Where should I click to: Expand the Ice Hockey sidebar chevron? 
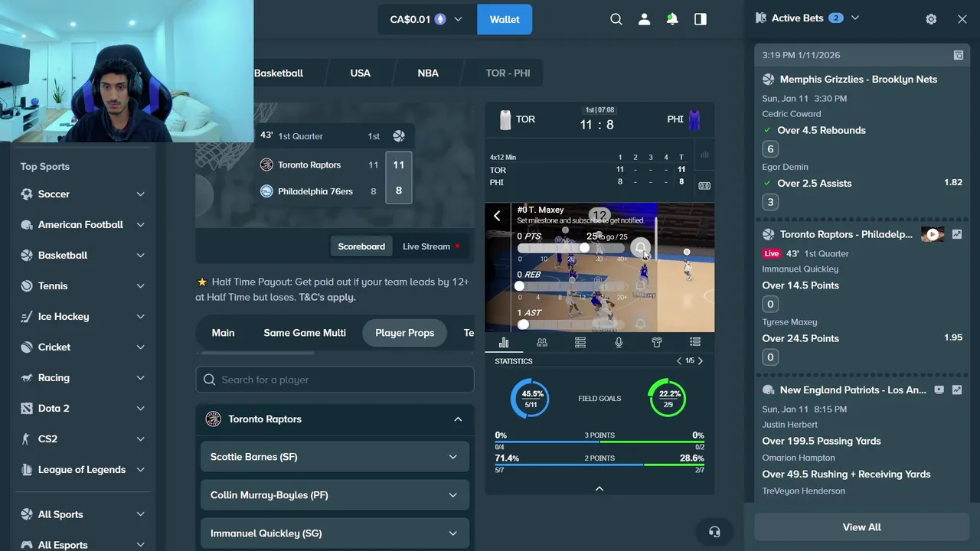(140, 317)
